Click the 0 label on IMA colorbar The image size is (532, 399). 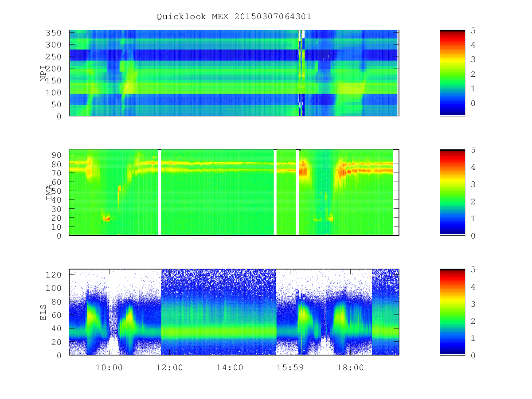[x=473, y=236]
